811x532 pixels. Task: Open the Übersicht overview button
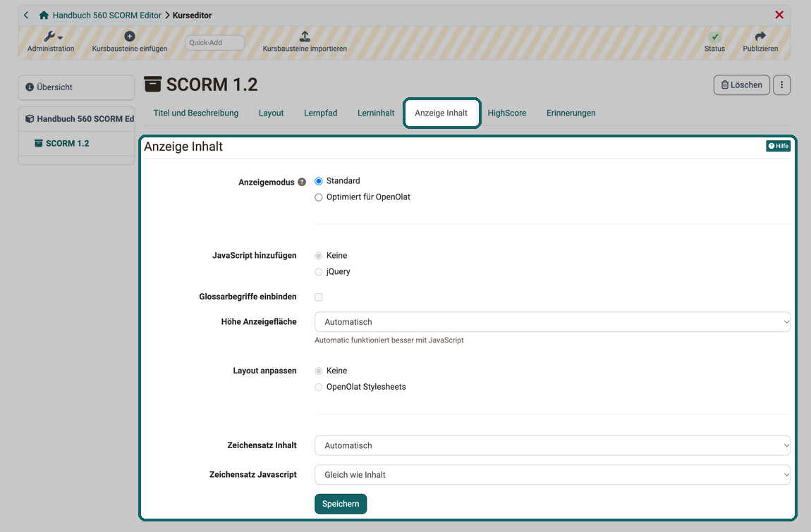[77, 87]
